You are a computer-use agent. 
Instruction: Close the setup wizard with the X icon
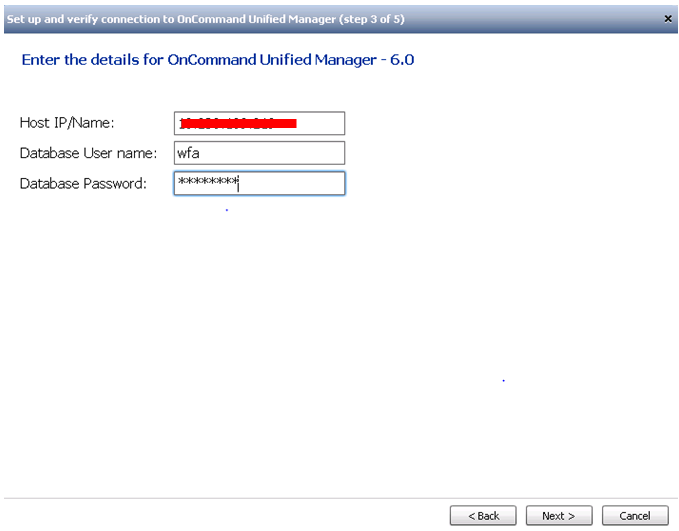coord(668,19)
